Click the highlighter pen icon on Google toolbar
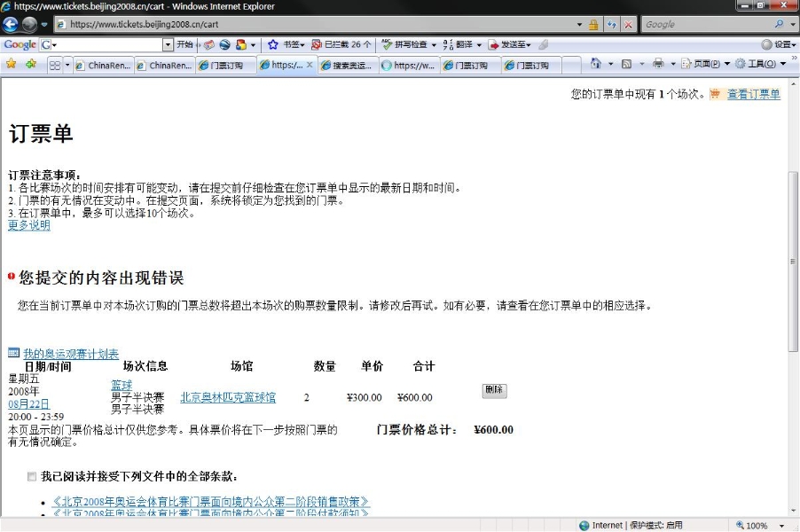 [x=544, y=44]
